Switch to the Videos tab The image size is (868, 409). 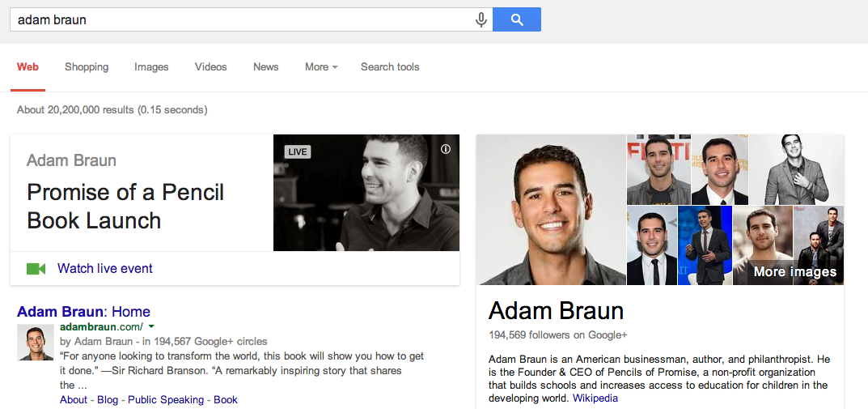(x=210, y=67)
